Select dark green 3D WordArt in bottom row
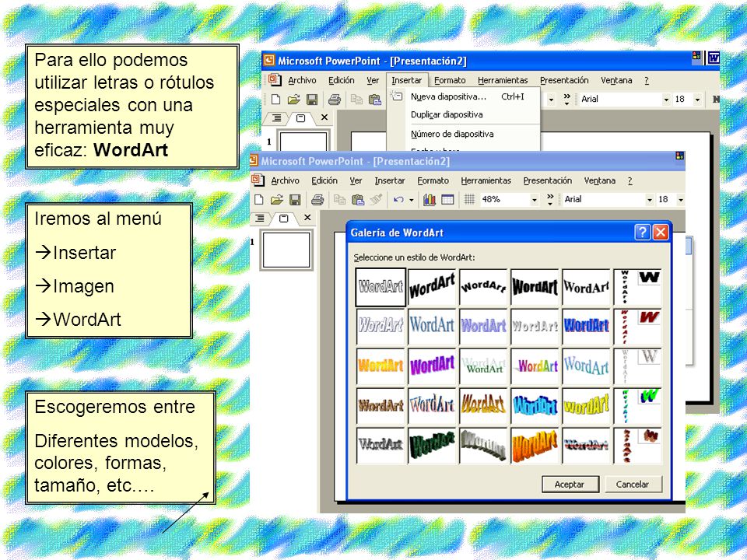Image resolution: width=747 pixels, height=560 pixels. pyautogui.click(x=432, y=445)
